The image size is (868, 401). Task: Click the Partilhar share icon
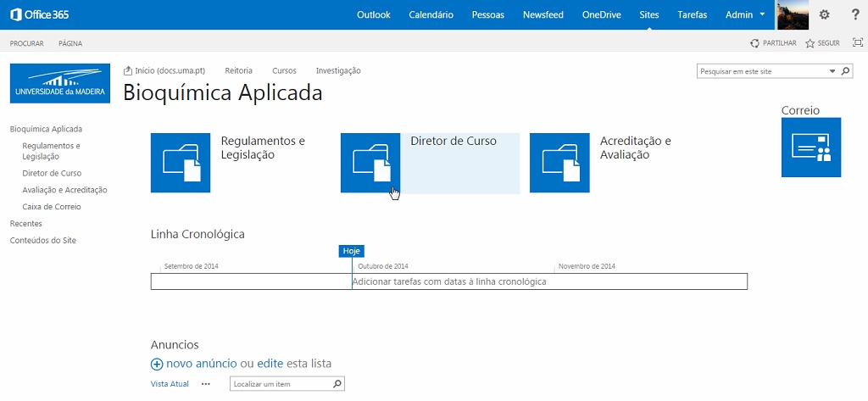(x=754, y=43)
